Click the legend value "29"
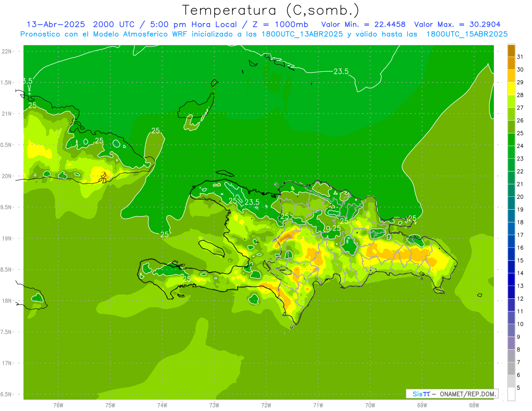 point(520,82)
